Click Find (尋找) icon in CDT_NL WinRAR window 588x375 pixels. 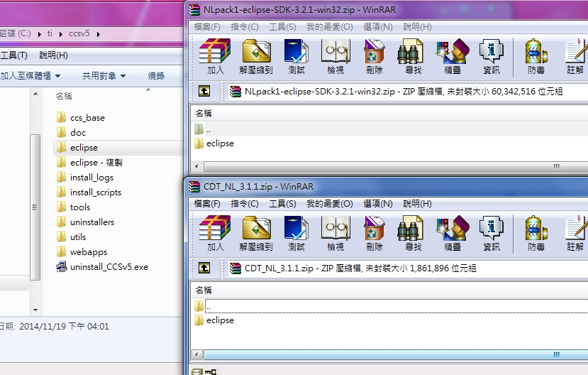click(x=414, y=233)
